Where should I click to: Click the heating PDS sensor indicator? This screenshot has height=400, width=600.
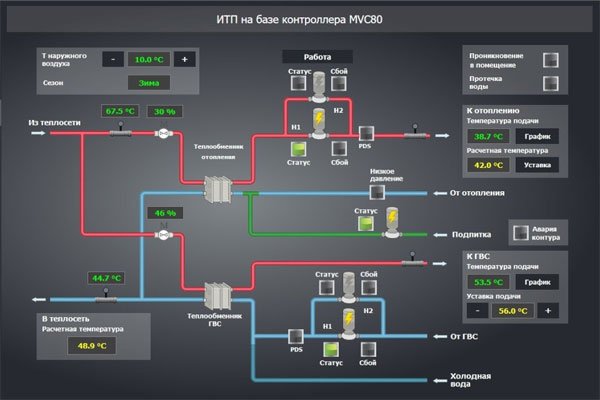tap(366, 134)
